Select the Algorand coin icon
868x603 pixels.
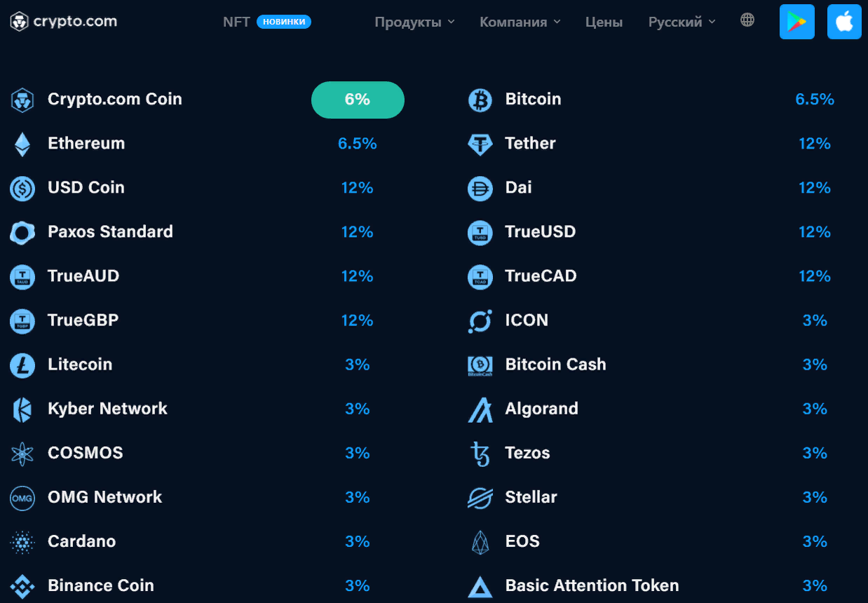point(480,409)
